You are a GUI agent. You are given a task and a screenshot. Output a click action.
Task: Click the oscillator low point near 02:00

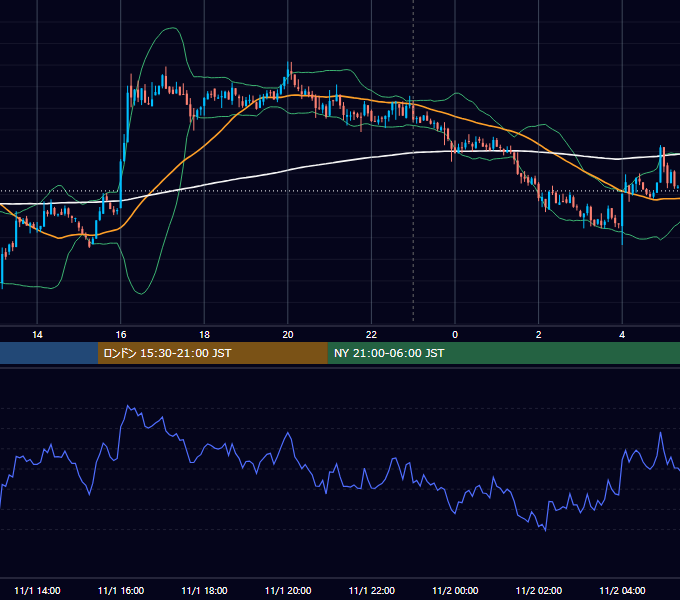coord(545,530)
